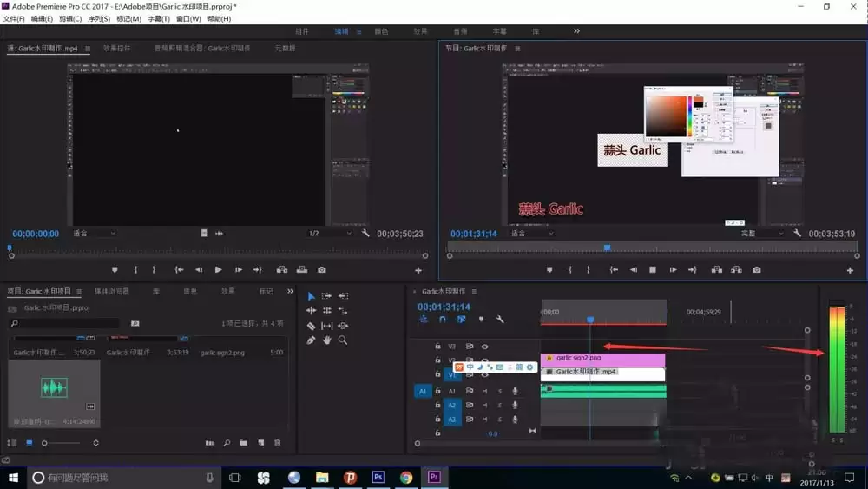
Task: Select the Razor tool in tools panel
Action: tap(312, 326)
